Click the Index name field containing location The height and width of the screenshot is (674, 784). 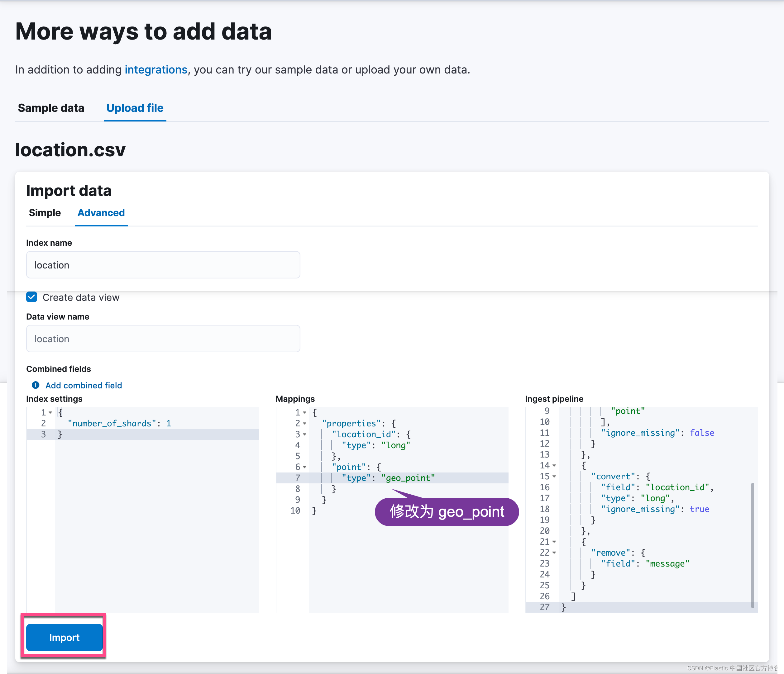[x=163, y=265]
